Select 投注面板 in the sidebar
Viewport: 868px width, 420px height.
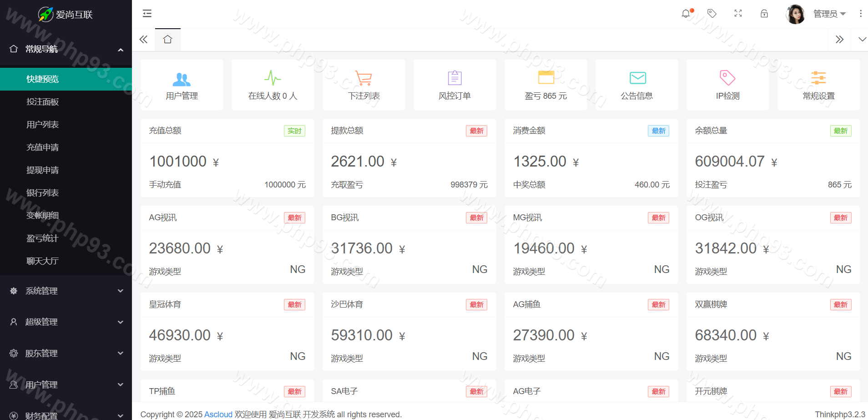pos(43,102)
